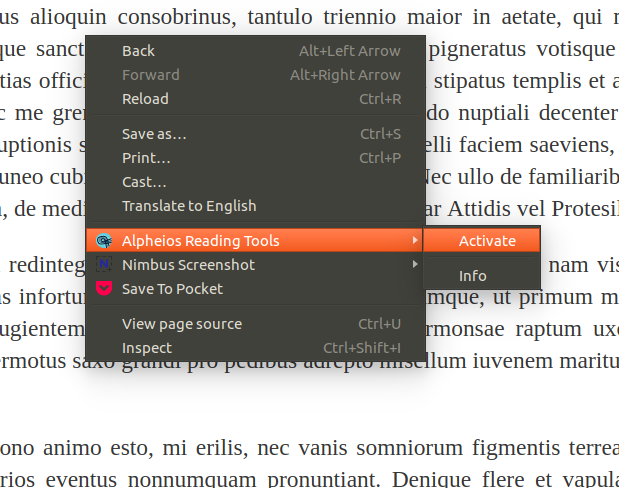
Task: Click the word "somniorum" in the bottom paragraph
Action: [x=409, y=448]
